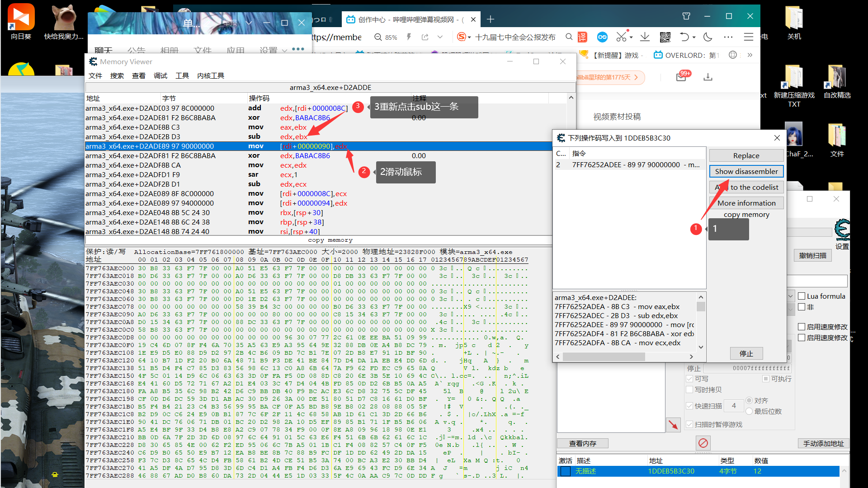Click the 停止 button in opcode dialog
This screenshot has height=488, width=868.
coord(746,353)
